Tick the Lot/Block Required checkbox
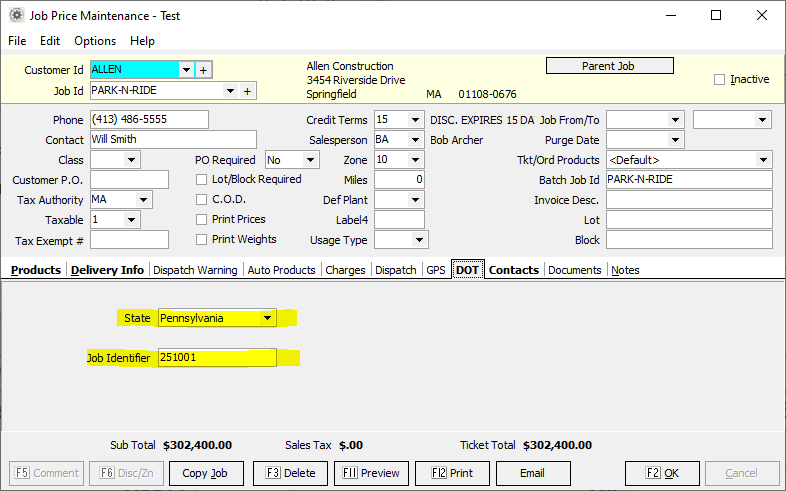The image size is (786, 491). click(202, 180)
